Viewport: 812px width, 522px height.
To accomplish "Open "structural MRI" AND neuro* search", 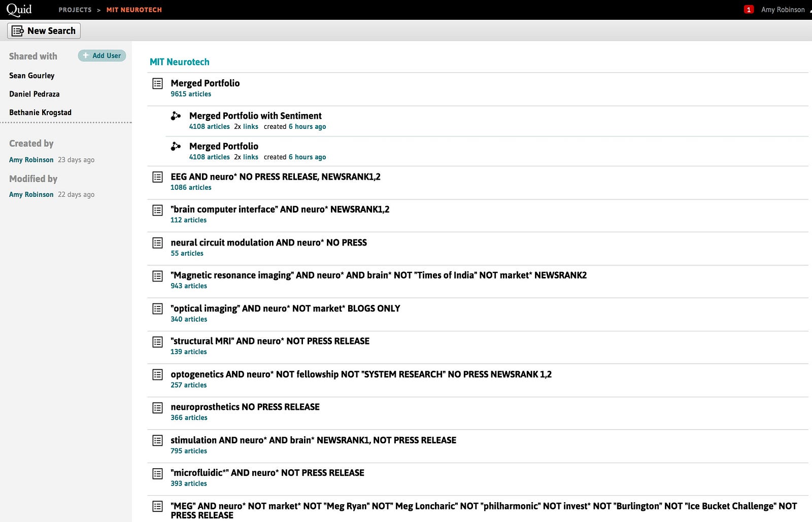I will [270, 341].
